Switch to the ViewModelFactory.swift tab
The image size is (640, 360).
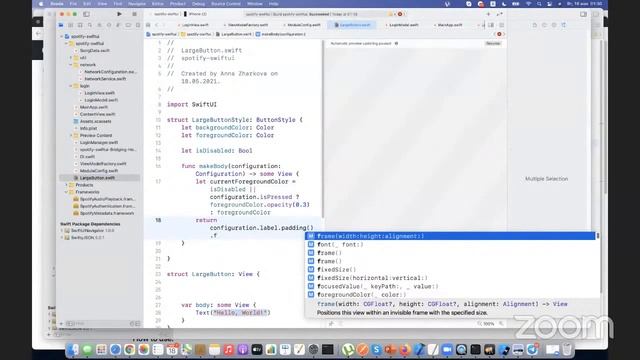(247, 25)
